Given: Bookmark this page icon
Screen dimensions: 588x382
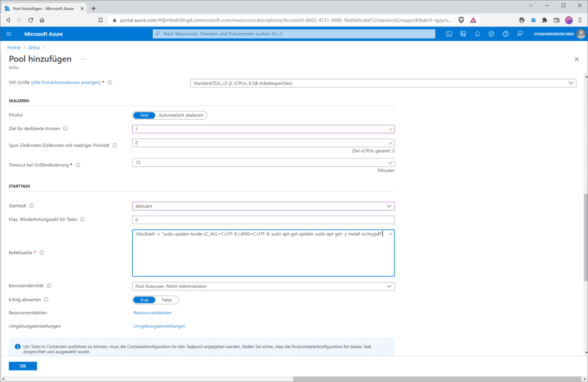Looking at the screenshot, I should pos(100,20).
